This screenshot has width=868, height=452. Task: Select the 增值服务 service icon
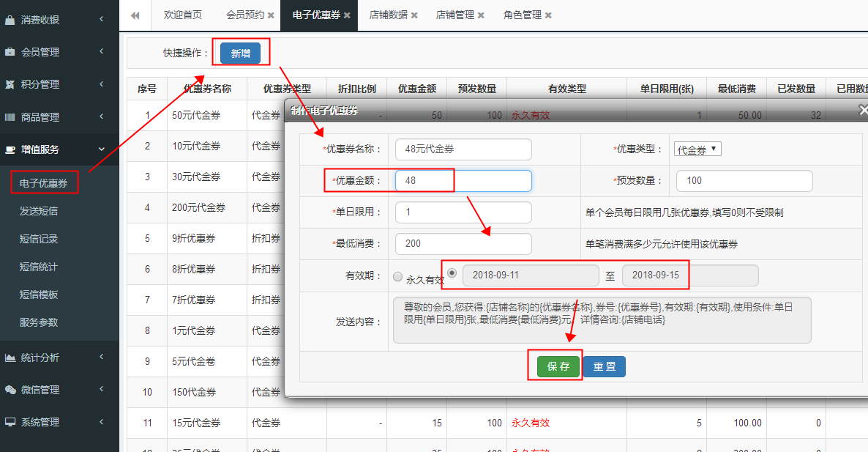pos(11,149)
